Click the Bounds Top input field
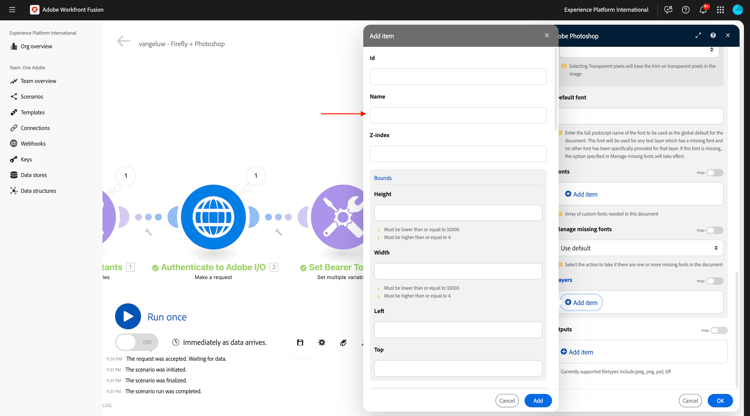 458,368
